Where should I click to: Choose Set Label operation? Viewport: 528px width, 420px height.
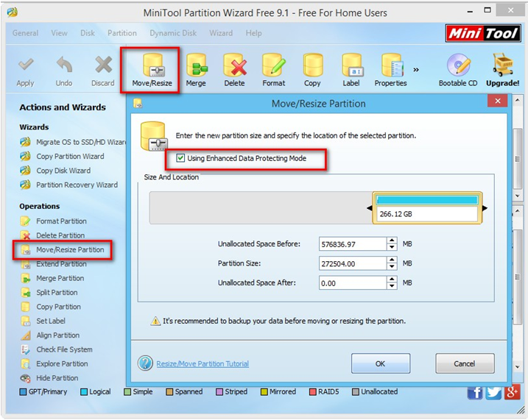(43, 321)
